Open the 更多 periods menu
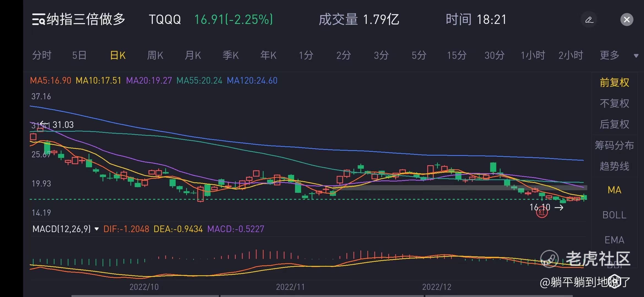The width and height of the screenshot is (644, 297). click(x=610, y=55)
